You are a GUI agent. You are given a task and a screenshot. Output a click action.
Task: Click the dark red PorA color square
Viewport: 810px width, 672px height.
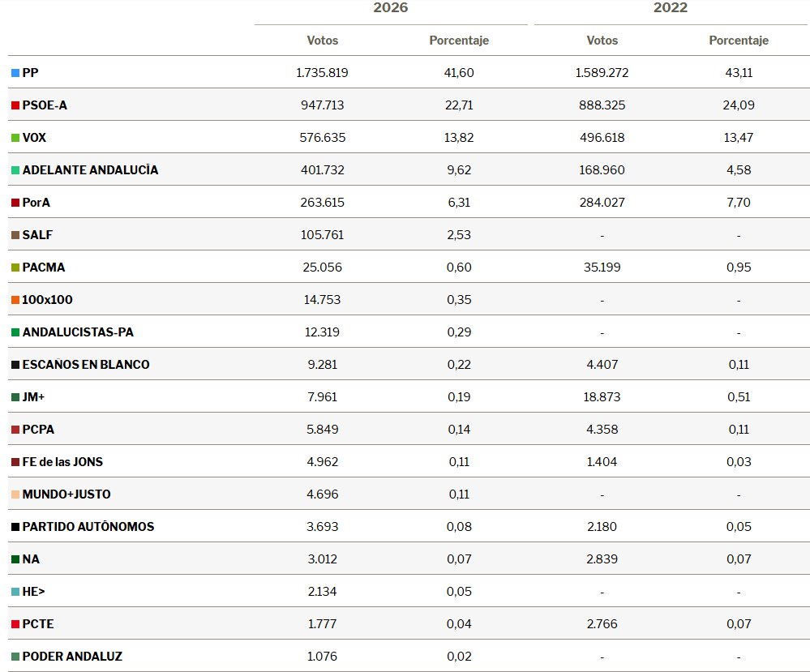15,203
